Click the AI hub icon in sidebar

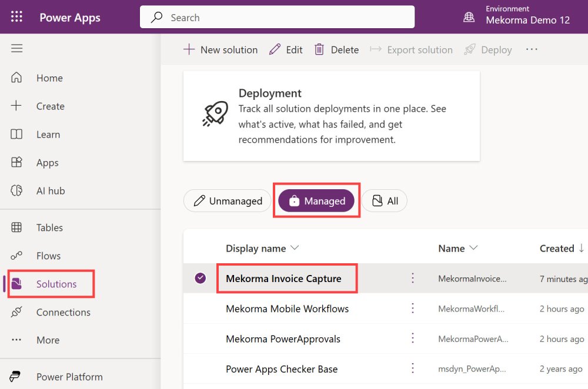(16, 191)
